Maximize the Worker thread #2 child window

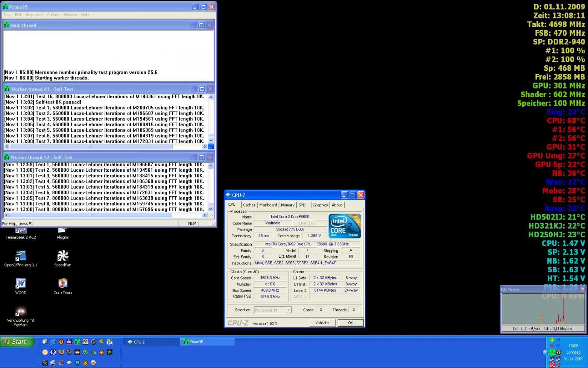(202, 157)
